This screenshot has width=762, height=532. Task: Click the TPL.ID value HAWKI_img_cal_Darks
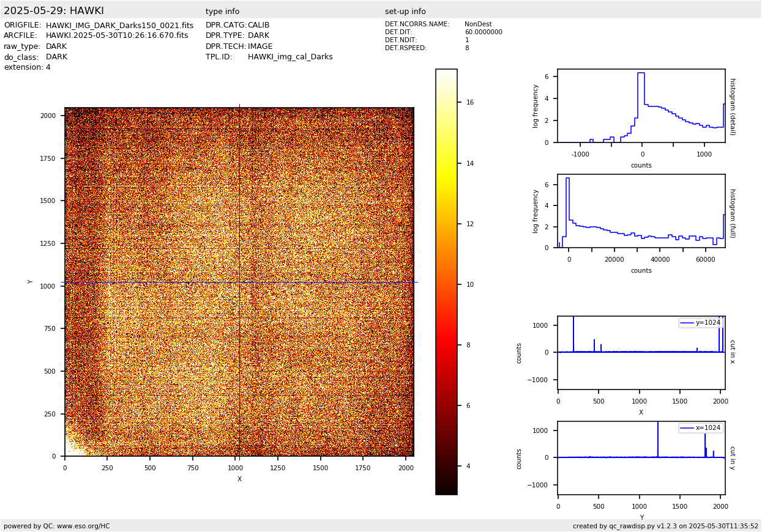tap(290, 57)
